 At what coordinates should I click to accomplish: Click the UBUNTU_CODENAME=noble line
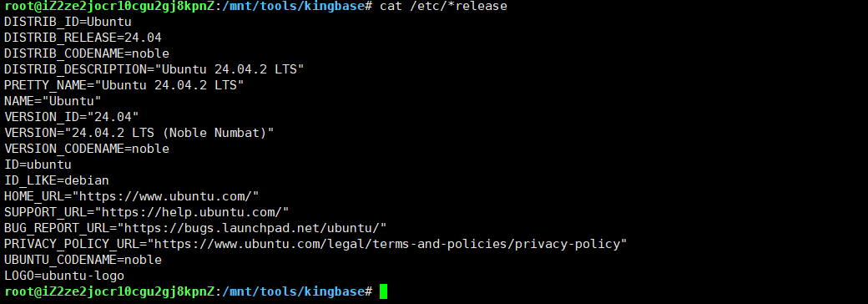tap(83, 260)
